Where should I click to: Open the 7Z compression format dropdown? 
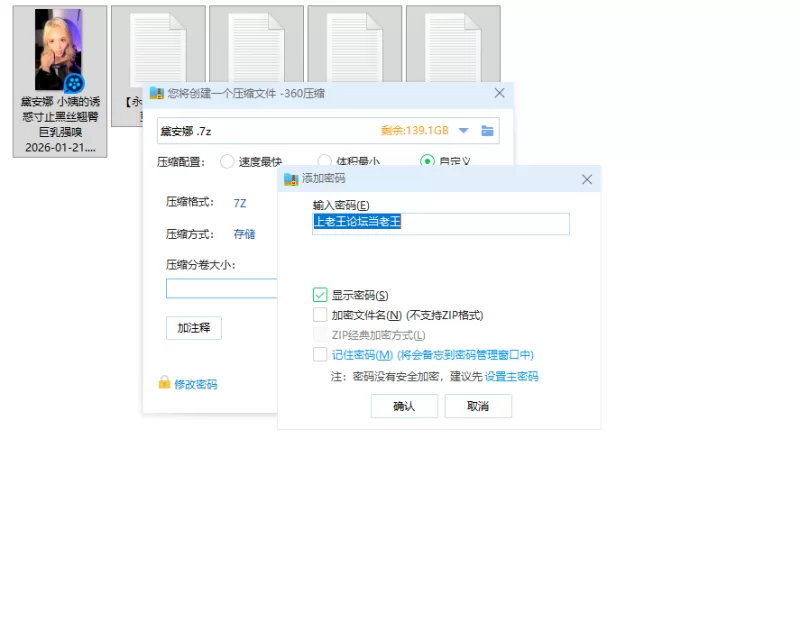click(240, 203)
